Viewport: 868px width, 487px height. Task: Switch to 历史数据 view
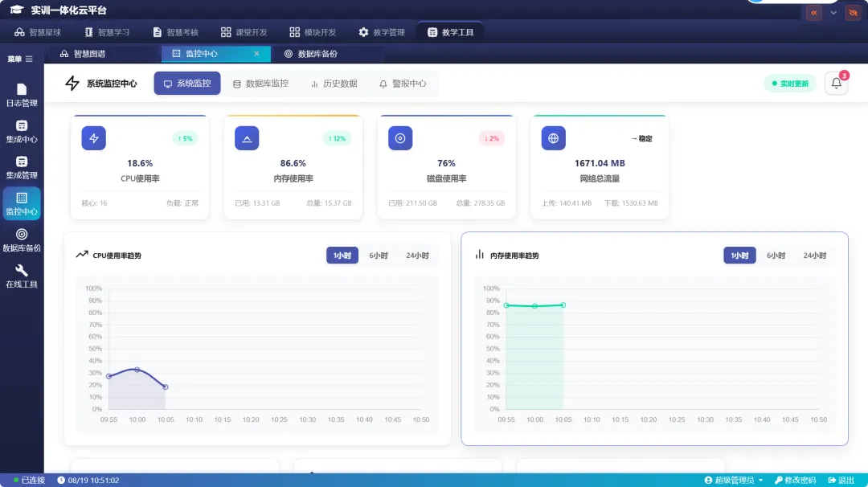point(334,84)
